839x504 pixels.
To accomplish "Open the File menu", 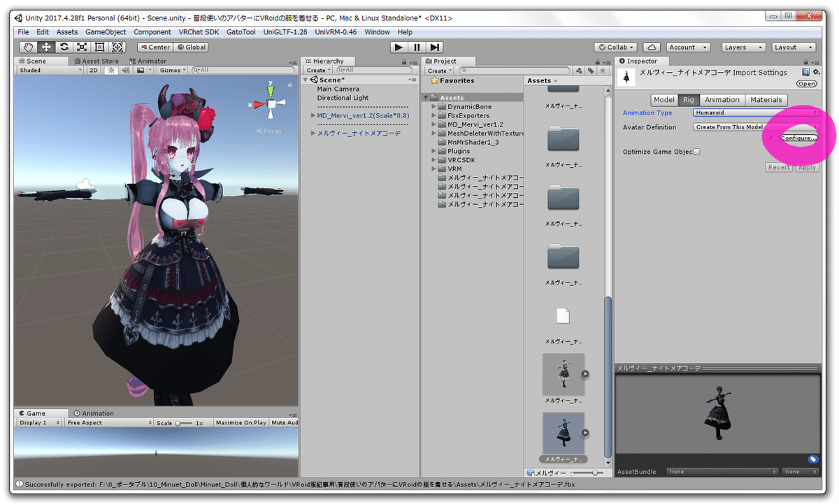I will click(x=24, y=32).
